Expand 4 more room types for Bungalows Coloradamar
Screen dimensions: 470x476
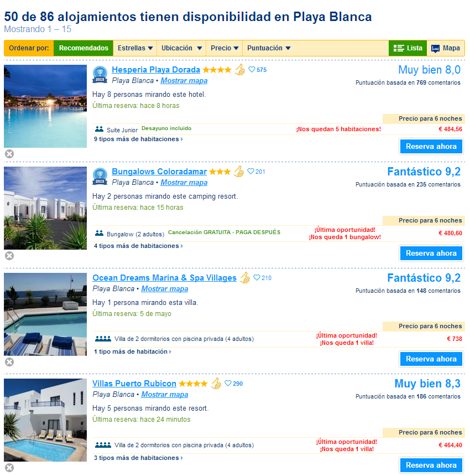coord(138,246)
